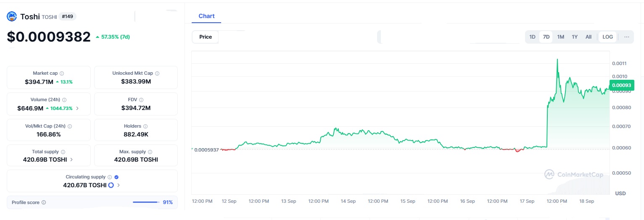Click the 0.0005937 starting price label
The height and width of the screenshot is (220, 644).
(x=206, y=150)
